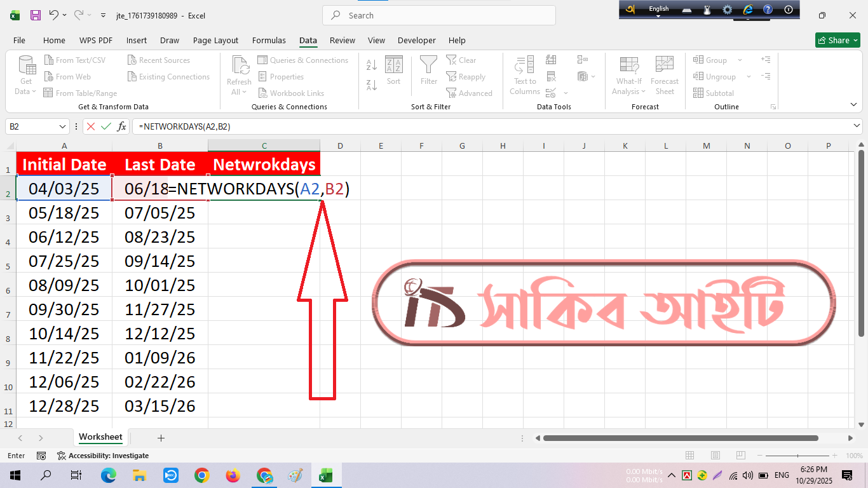
Task: Expand the Name Box dropdown
Action: [x=62, y=126]
